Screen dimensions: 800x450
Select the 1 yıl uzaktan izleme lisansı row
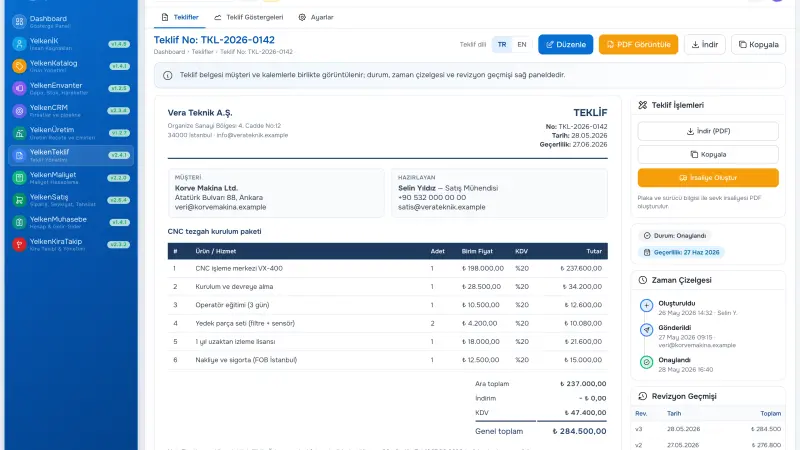[387, 342]
